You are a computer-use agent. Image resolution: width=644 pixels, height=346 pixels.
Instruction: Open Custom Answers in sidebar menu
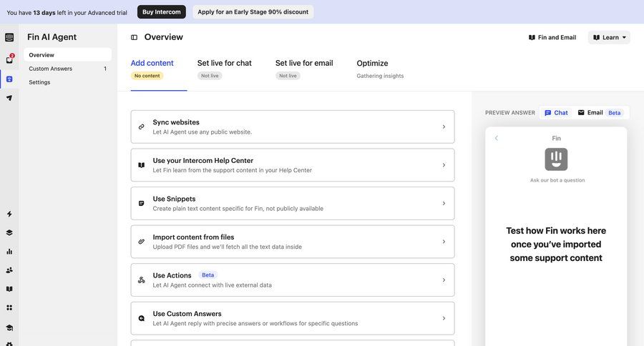pos(67,69)
